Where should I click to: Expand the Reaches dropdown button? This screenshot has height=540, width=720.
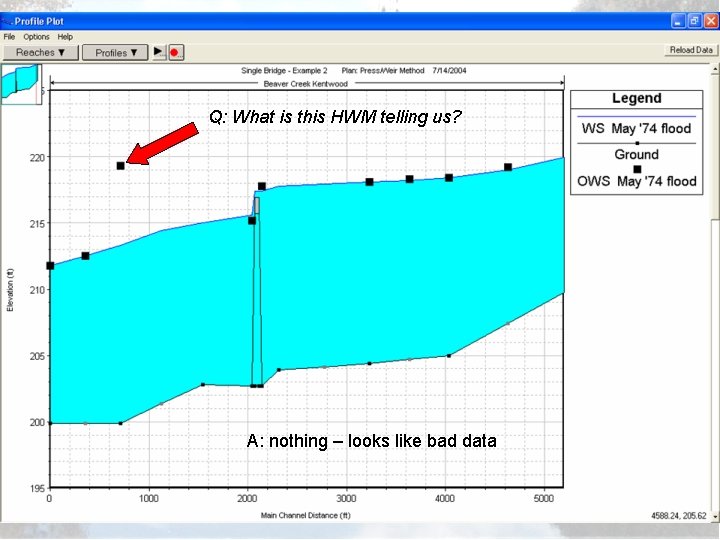(40, 52)
